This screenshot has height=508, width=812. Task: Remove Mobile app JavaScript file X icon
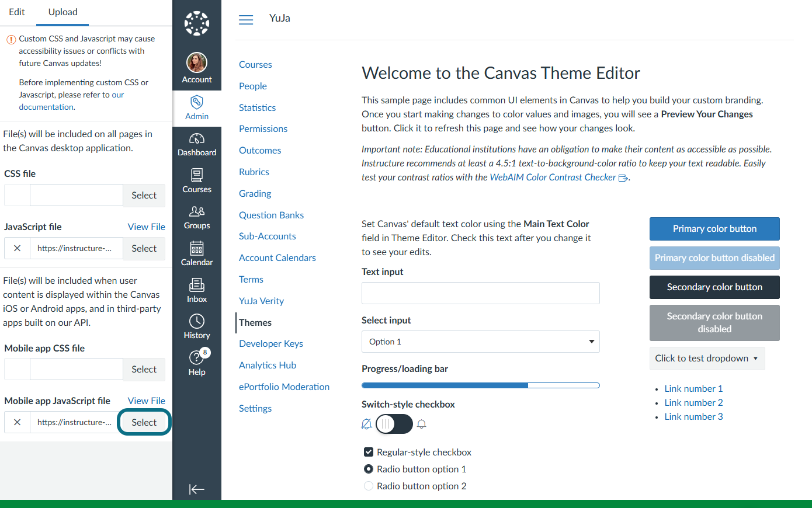click(18, 422)
